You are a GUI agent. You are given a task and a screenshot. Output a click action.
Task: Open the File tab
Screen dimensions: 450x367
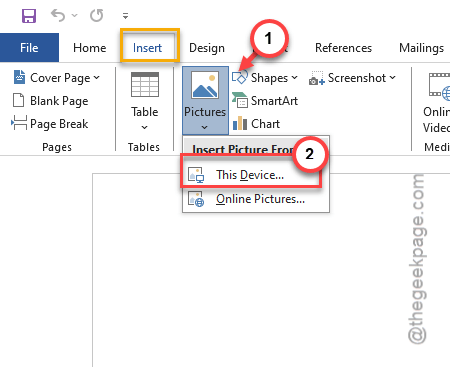point(29,48)
